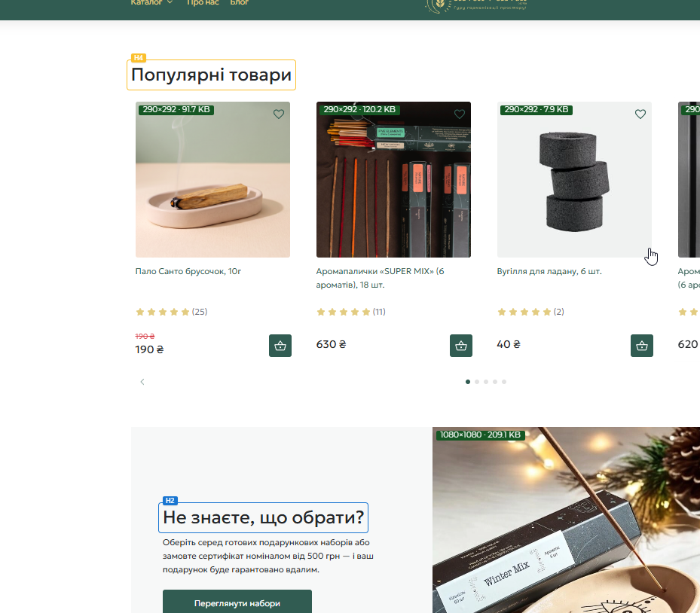700x613 pixels.
Task: Open the incense sticks SUPER MIX product image
Action: 393,179
